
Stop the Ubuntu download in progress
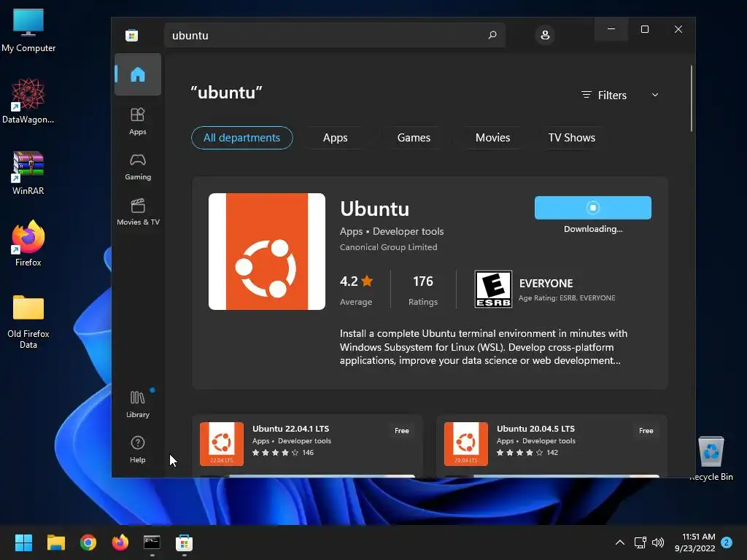tap(592, 208)
